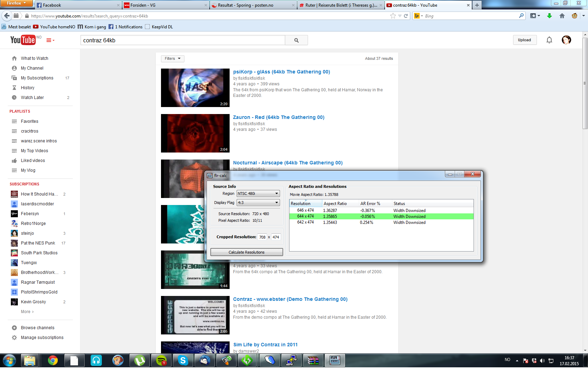Click the YouTube search magnifier button
Image resolution: width=588 pixels, height=389 pixels.
click(296, 40)
